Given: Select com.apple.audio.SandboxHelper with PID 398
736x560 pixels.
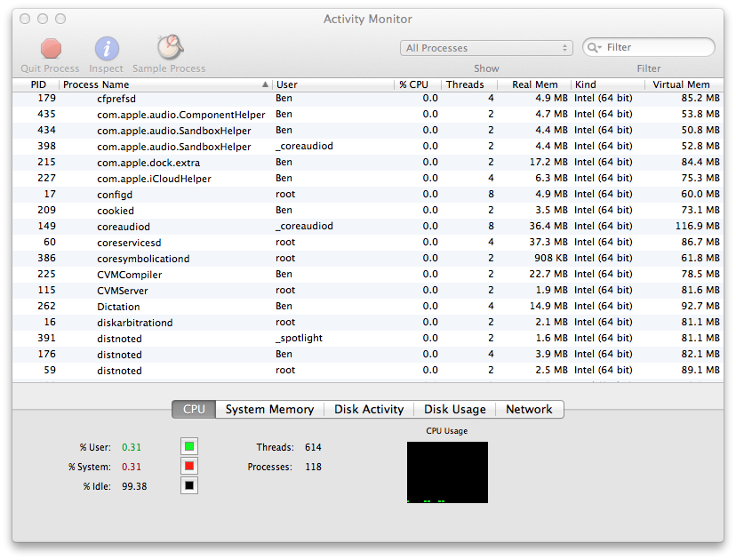Looking at the screenshot, I should pyautogui.click(x=368, y=147).
